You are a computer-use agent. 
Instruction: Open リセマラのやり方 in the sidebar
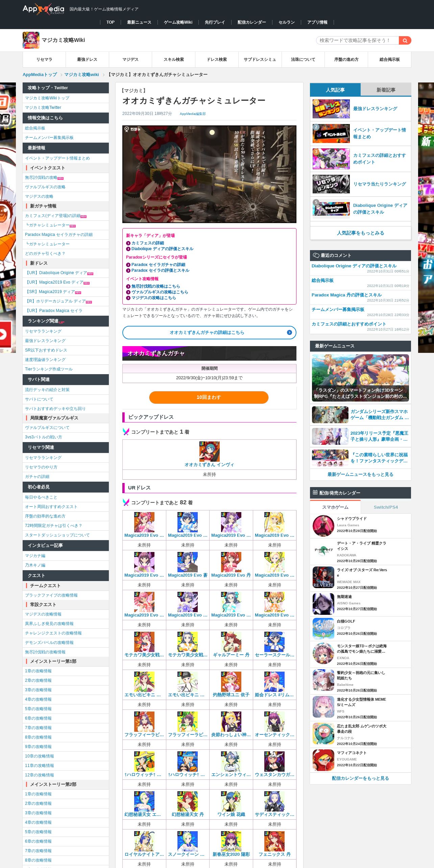(41, 467)
